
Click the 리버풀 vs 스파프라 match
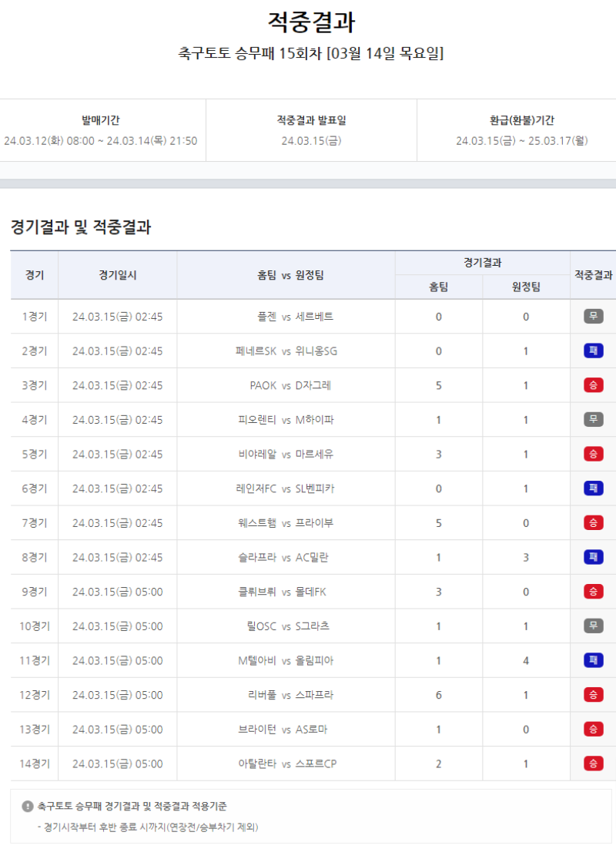click(291, 695)
